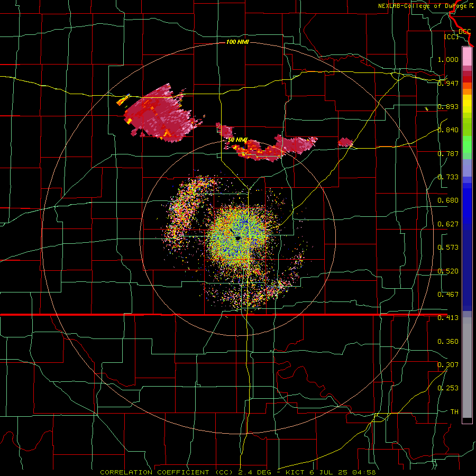
Task: Pick the lavender swatch on the color bar
Action: coord(467,168)
